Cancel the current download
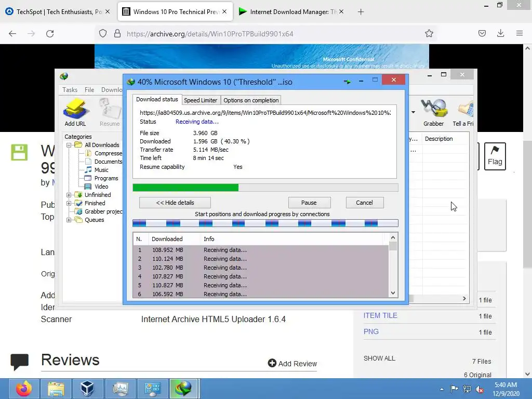 364,203
